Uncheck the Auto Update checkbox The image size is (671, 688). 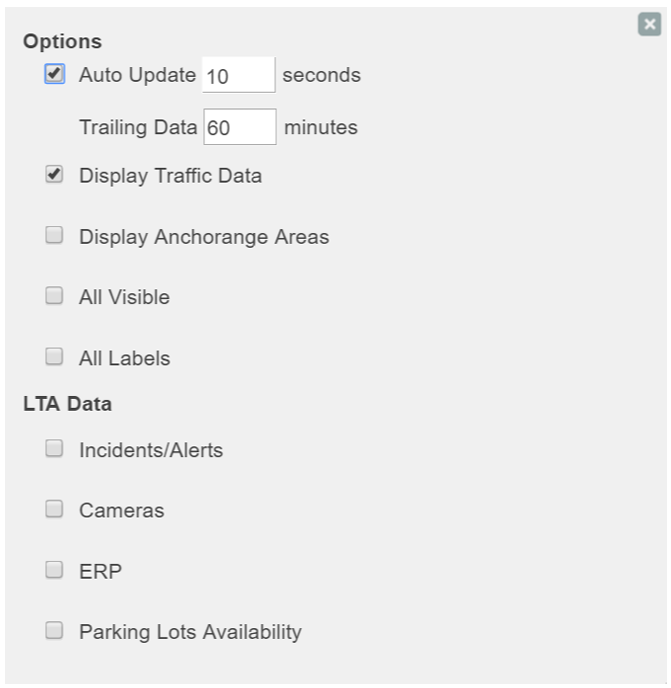pos(55,74)
